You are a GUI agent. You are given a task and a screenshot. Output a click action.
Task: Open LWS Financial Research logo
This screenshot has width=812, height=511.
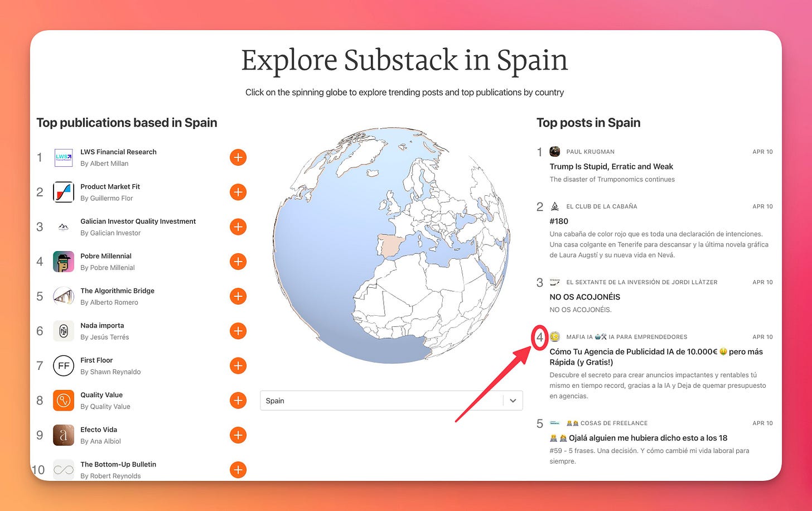point(64,157)
